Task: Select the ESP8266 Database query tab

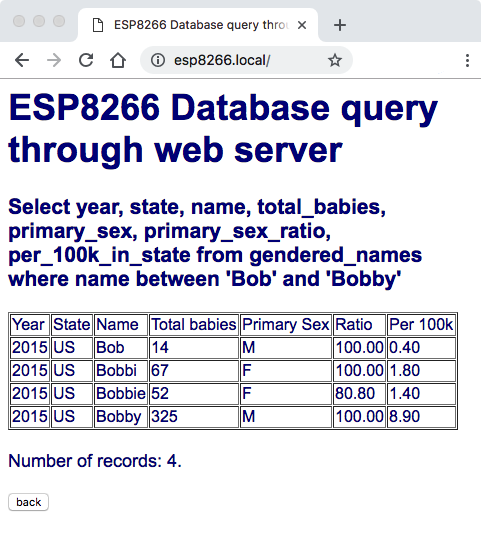Action: coord(198,25)
